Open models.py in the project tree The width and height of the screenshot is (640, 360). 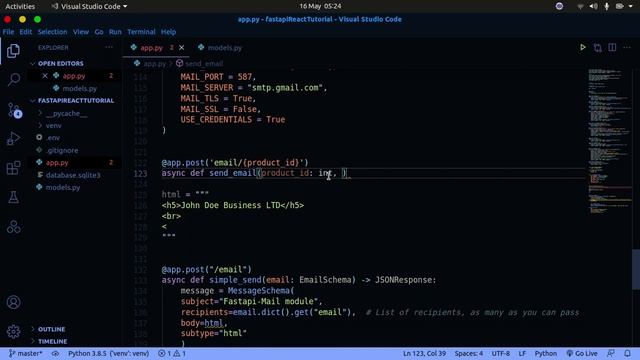click(63, 187)
